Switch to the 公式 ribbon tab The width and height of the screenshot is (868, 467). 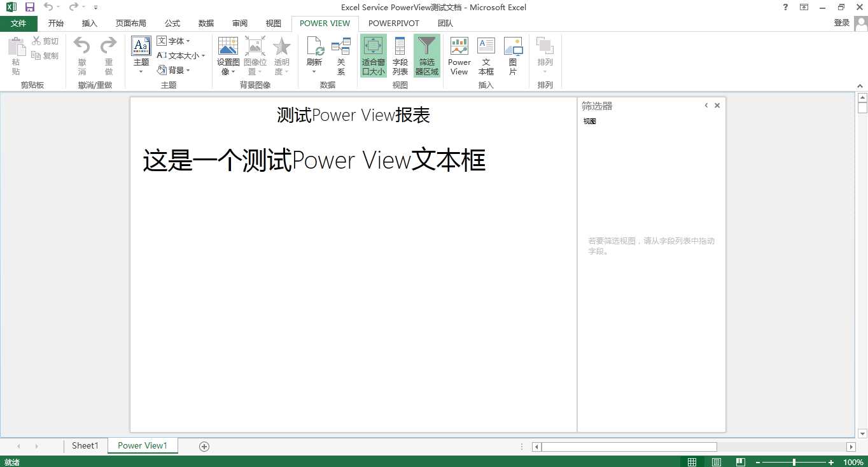(172, 24)
